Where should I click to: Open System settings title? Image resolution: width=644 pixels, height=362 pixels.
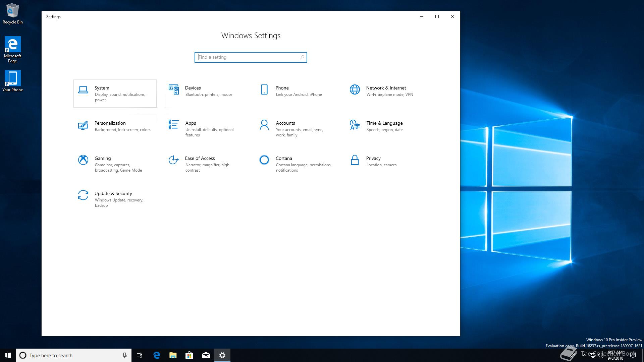[102, 88]
